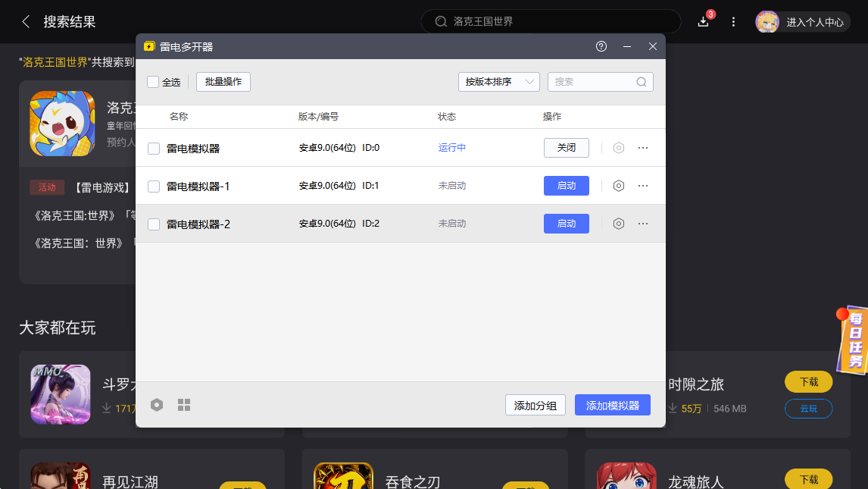Click 关闭 to stop 雷电模拟器 ID:0
The height and width of the screenshot is (489, 868).
(x=567, y=148)
